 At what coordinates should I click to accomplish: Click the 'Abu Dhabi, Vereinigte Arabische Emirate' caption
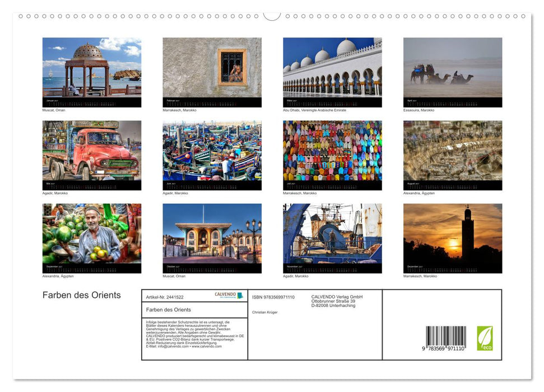(x=315, y=110)
